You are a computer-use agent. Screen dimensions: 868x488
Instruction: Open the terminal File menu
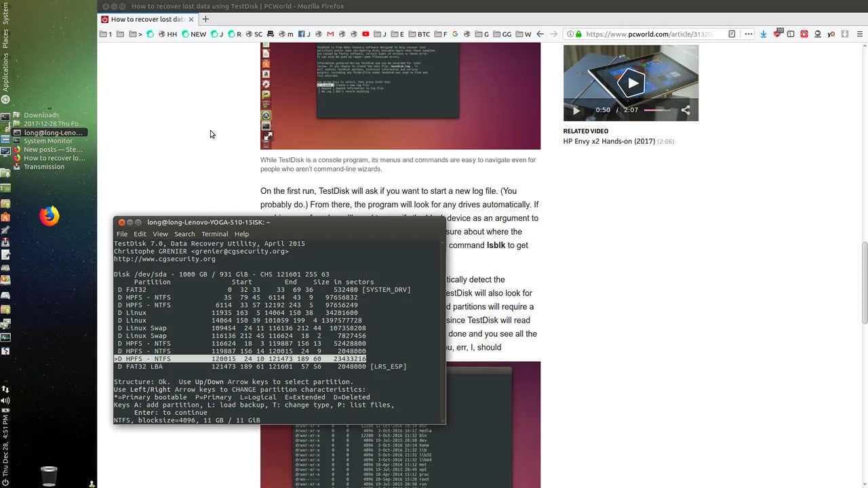122,234
